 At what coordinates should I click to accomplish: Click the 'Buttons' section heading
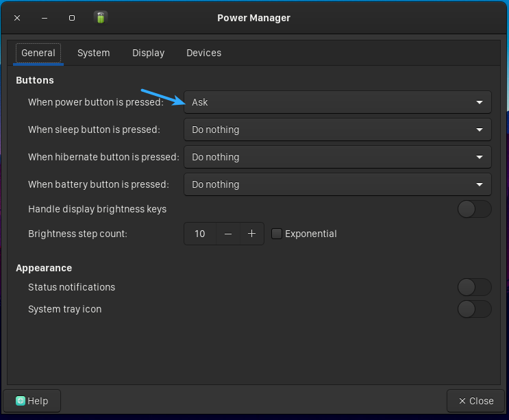(35, 80)
